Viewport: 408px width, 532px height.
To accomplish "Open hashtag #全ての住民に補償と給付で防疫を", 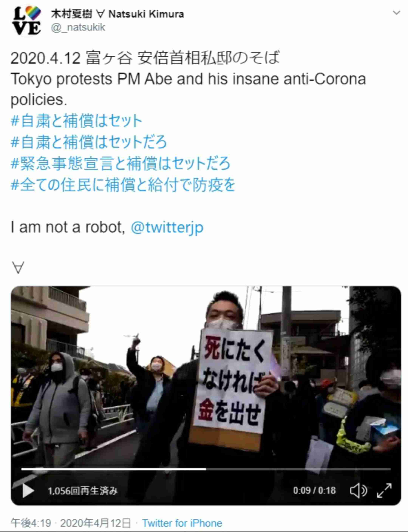I will click(x=123, y=185).
